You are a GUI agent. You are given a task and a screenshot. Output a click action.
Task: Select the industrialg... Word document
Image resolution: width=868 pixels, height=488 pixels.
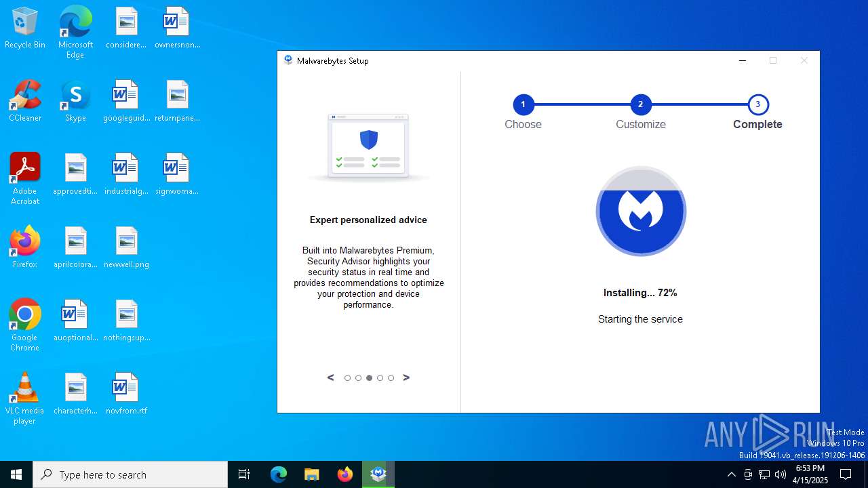click(x=126, y=174)
